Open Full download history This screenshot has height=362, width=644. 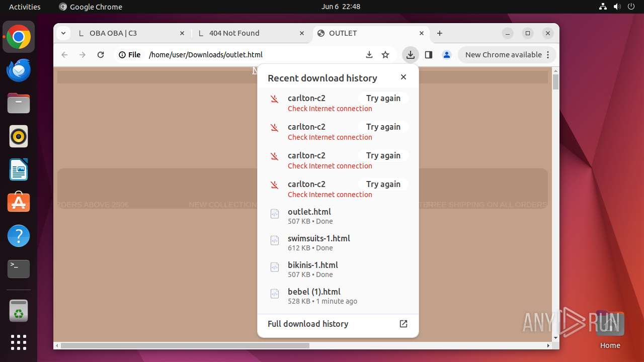338,324
